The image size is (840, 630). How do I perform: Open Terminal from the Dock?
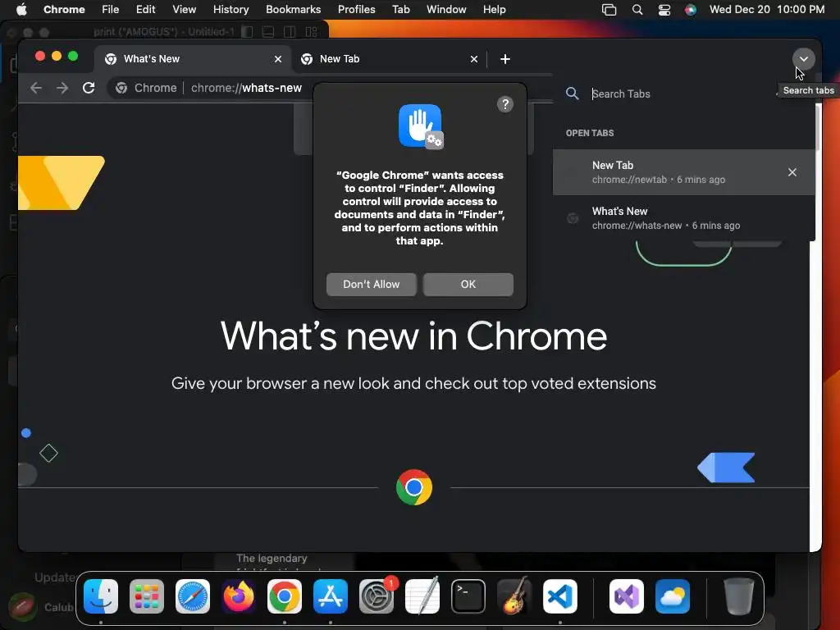coord(468,596)
